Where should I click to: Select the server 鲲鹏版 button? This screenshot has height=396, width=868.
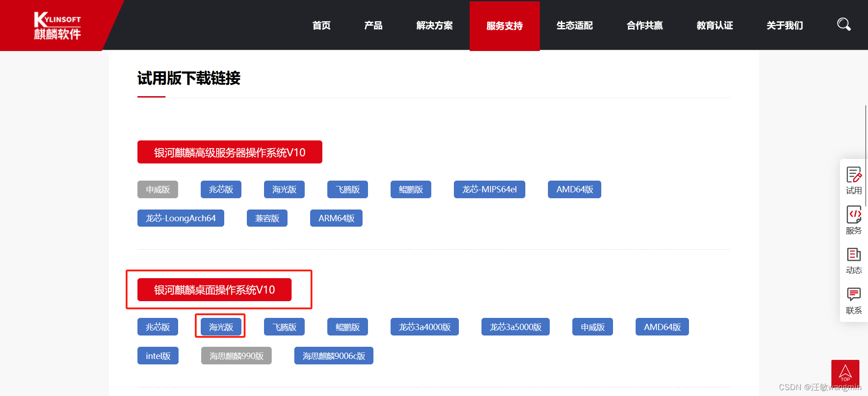click(411, 190)
